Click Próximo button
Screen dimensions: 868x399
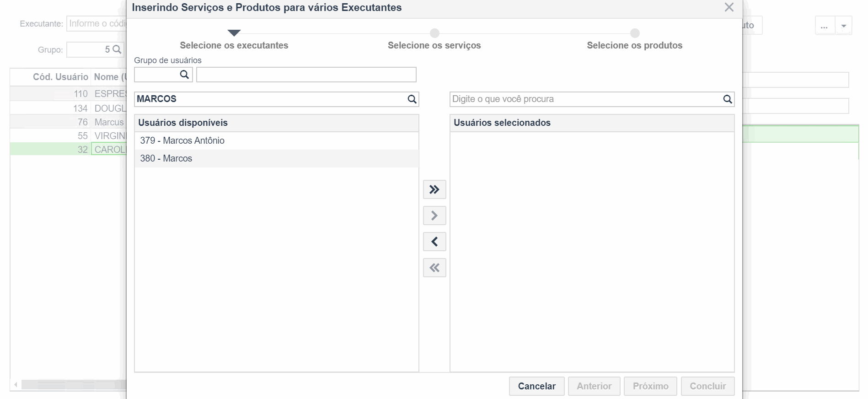pos(651,386)
